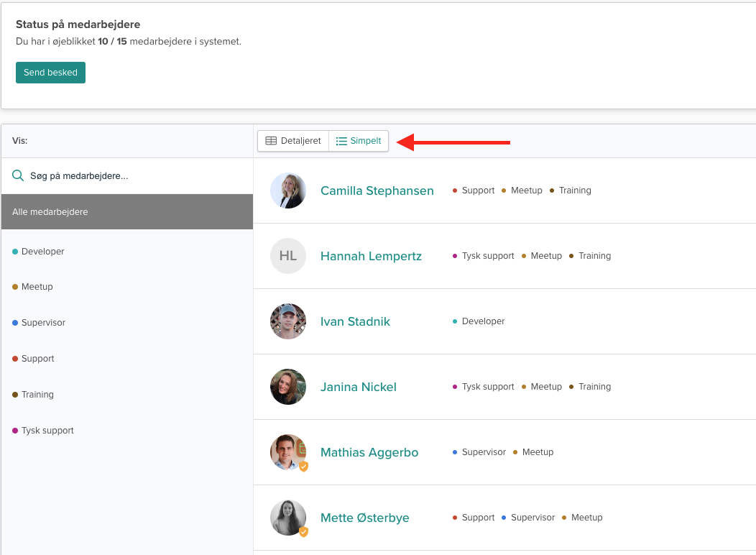Open Hannah Lempertz name link

click(x=371, y=256)
